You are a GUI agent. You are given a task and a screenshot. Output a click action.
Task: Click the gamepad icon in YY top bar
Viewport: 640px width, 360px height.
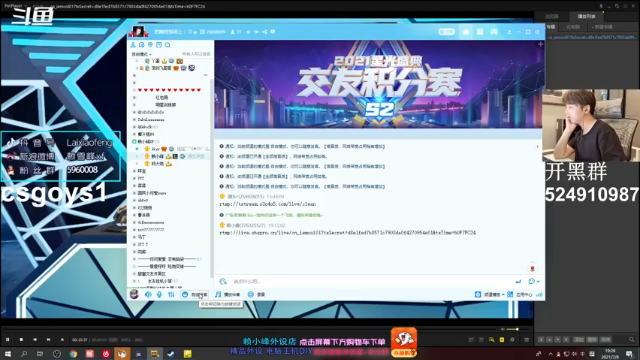coord(494,32)
